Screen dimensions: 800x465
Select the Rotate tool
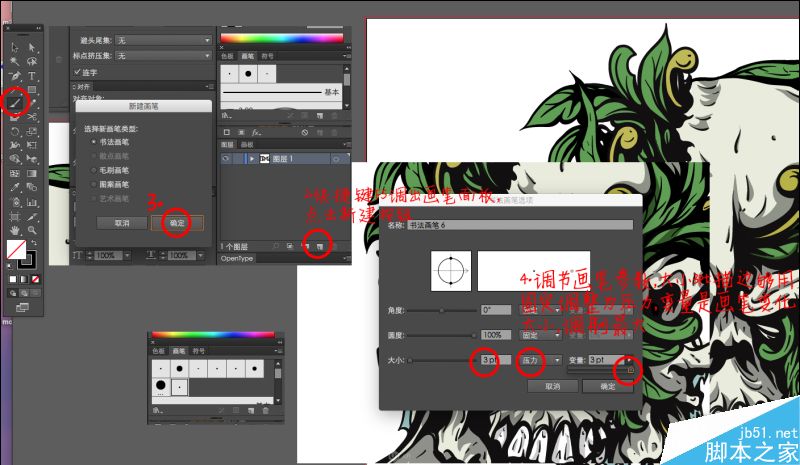coord(15,131)
